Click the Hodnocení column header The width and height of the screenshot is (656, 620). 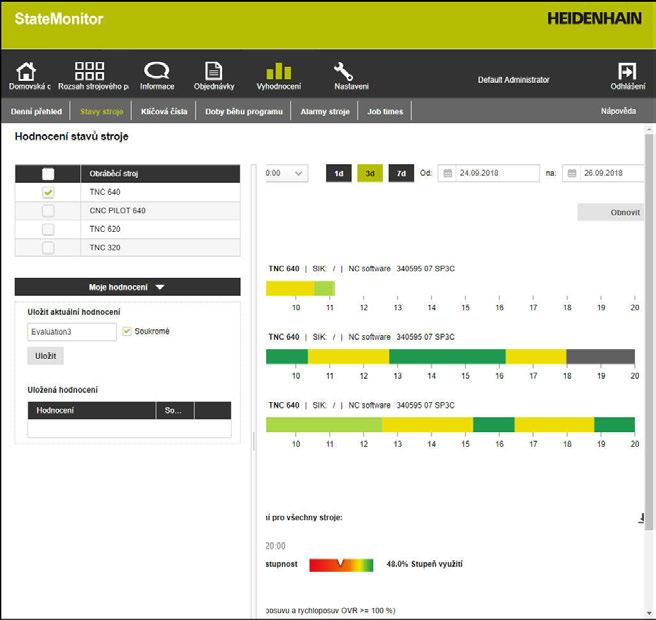(92, 410)
